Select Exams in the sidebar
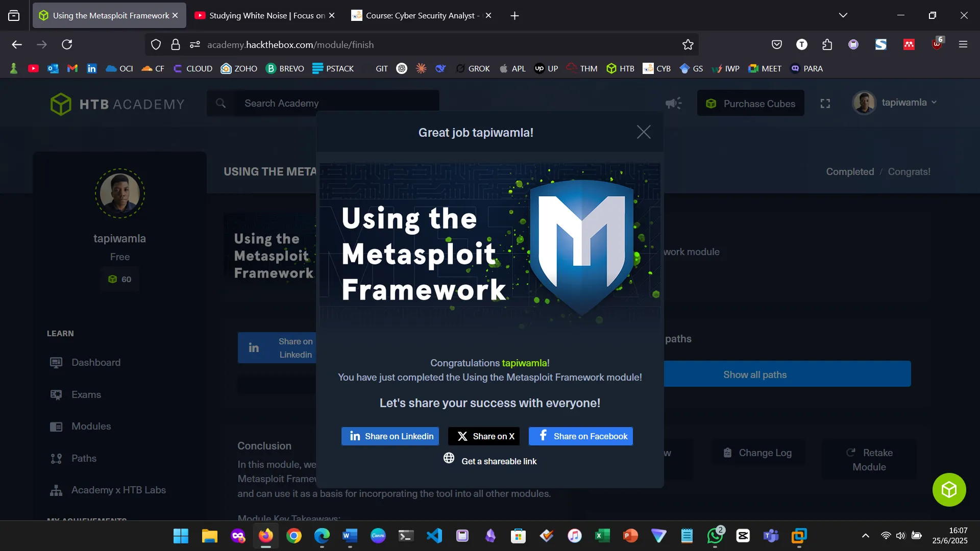Screen dimensions: 980x551 click(x=85, y=394)
